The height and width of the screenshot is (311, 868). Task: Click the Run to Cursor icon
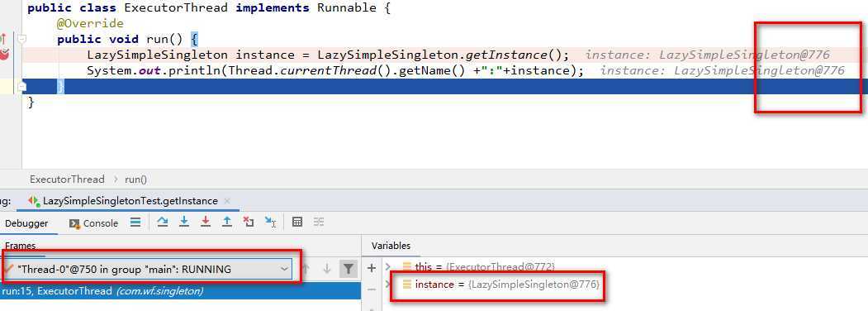click(x=270, y=222)
